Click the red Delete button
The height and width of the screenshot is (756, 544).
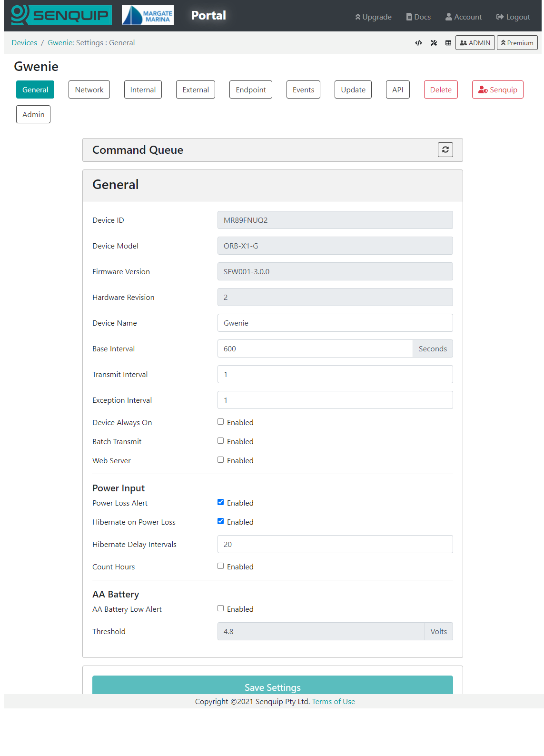[x=441, y=90]
